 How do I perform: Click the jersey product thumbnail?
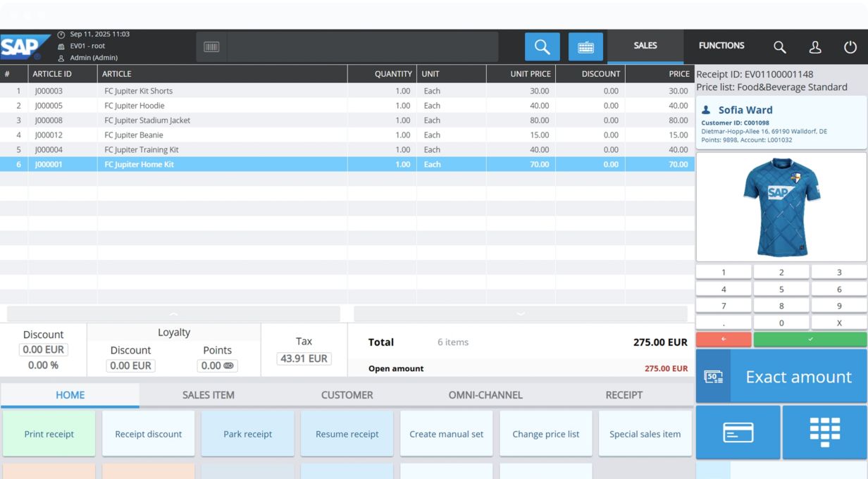[781, 207]
